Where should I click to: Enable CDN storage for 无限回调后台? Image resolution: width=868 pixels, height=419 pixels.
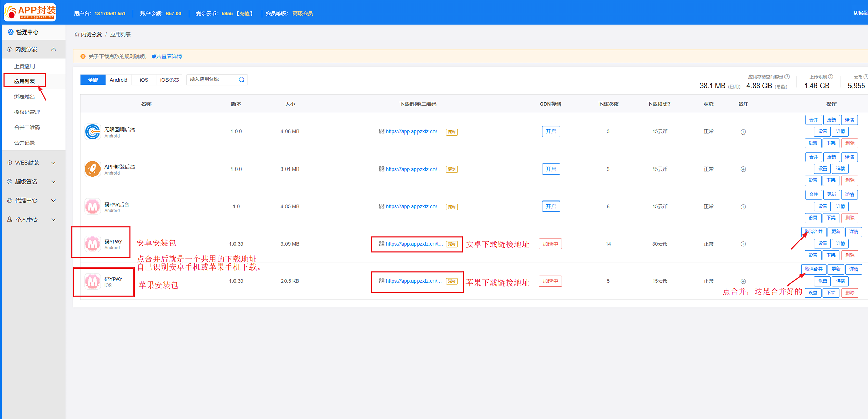point(550,131)
